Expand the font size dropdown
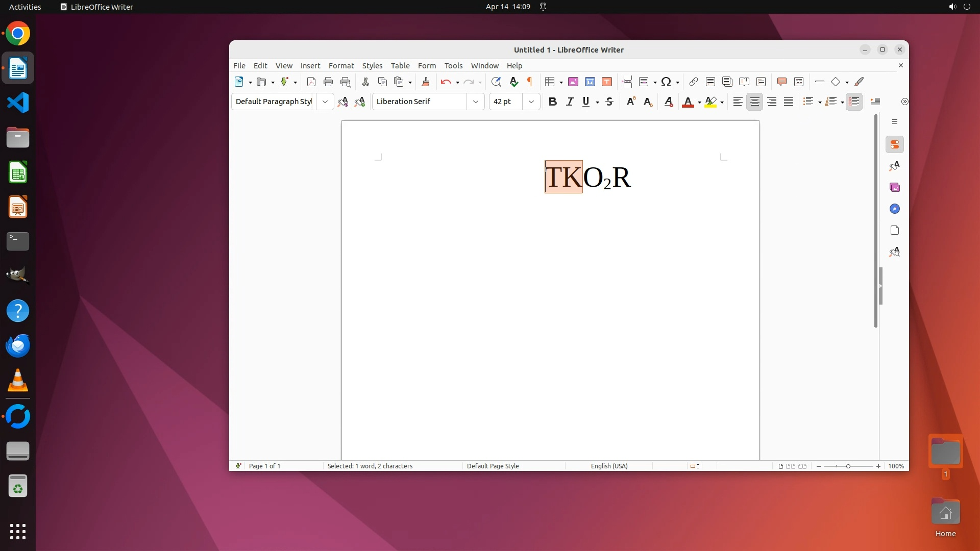Screen dimensions: 980x551 pos(531,102)
